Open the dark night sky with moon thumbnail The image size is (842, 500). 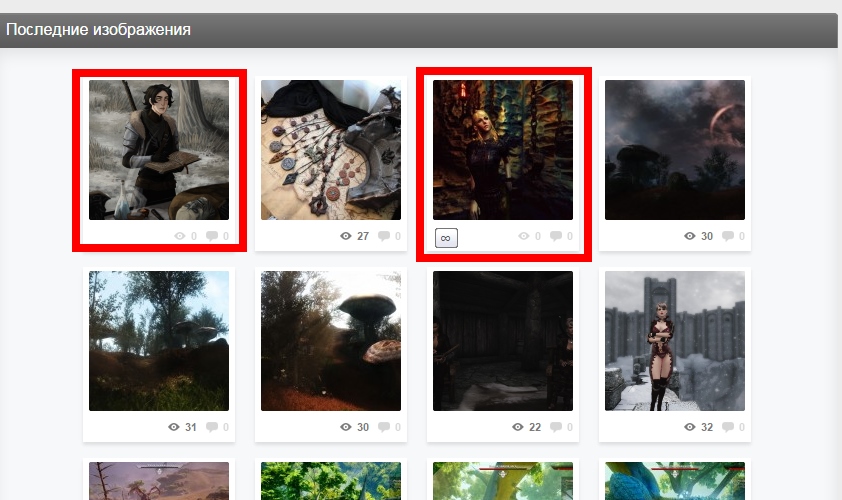(675, 150)
